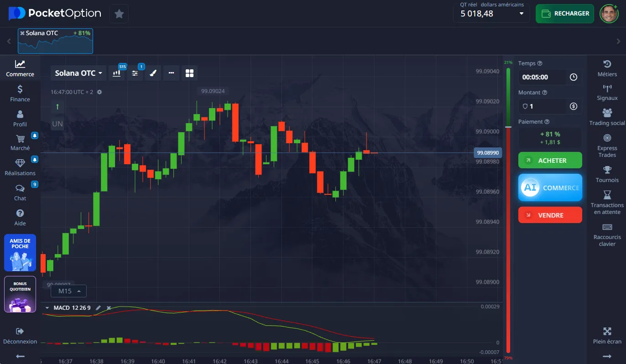Open AMIS DE POCHE banner
This screenshot has height=364, width=626.
(x=20, y=253)
